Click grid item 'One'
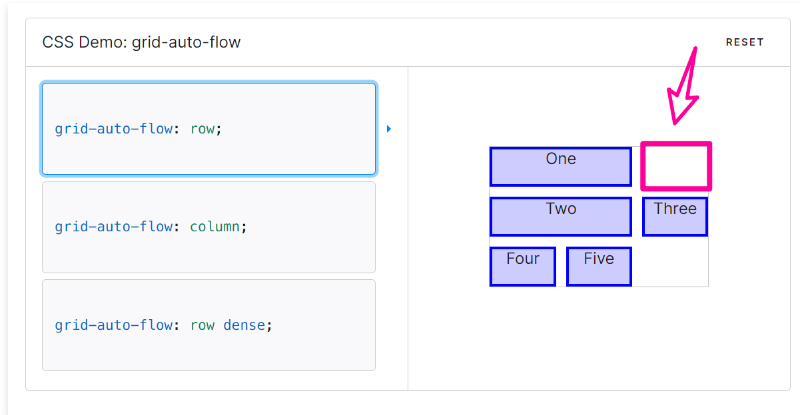 pos(560,166)
